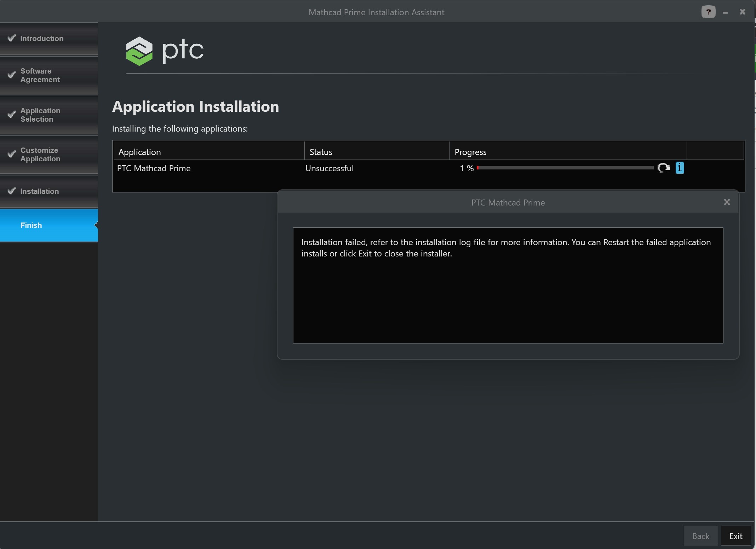
Task: Expand the Finish step chevron
Action: (96, 225)
